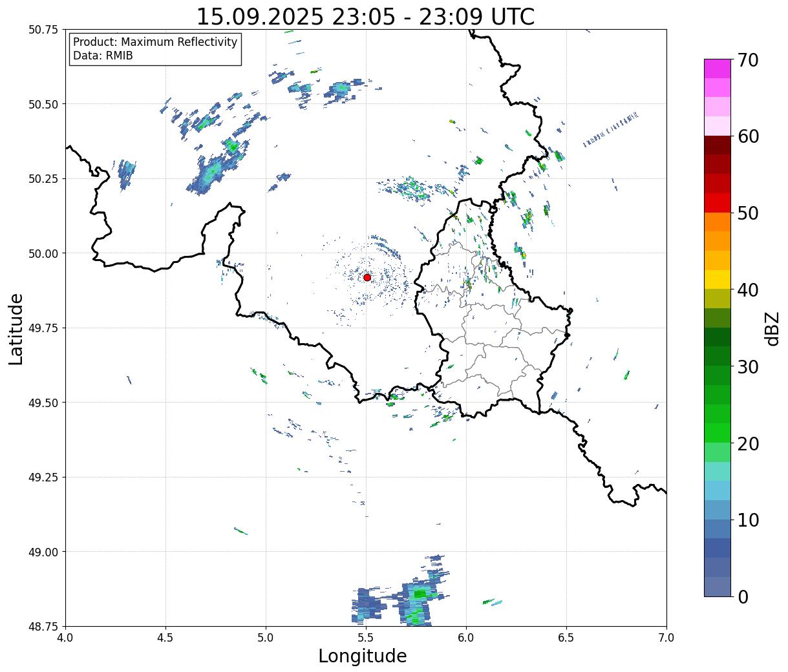Click the dark green swatch near 30 dBZ
788x672 pixels.
pos(718,356)
